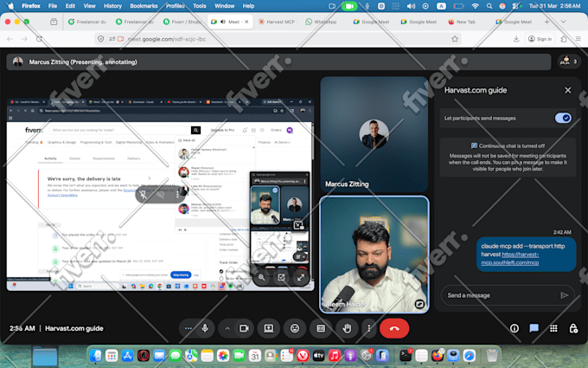Click picture-in-picture icon on Aleem Haider tile
The height and width of the screenshot is (368, 588).
coord(419,304)
